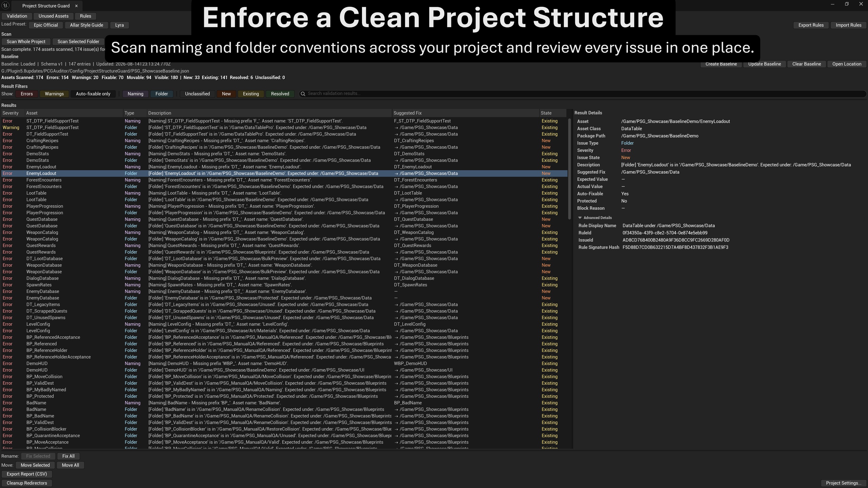Toggle the Resolved state filter
868x488 pixels.
coord(280,94)
